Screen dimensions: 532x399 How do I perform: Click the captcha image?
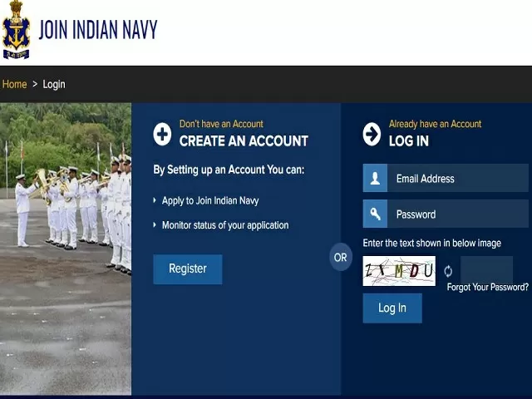[x=399, y=271]
